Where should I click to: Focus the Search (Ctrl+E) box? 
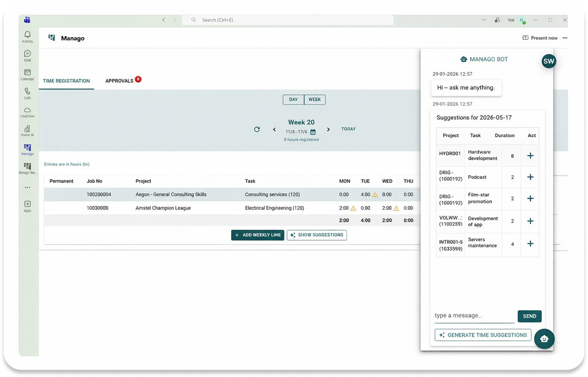(x=288, y=20)
